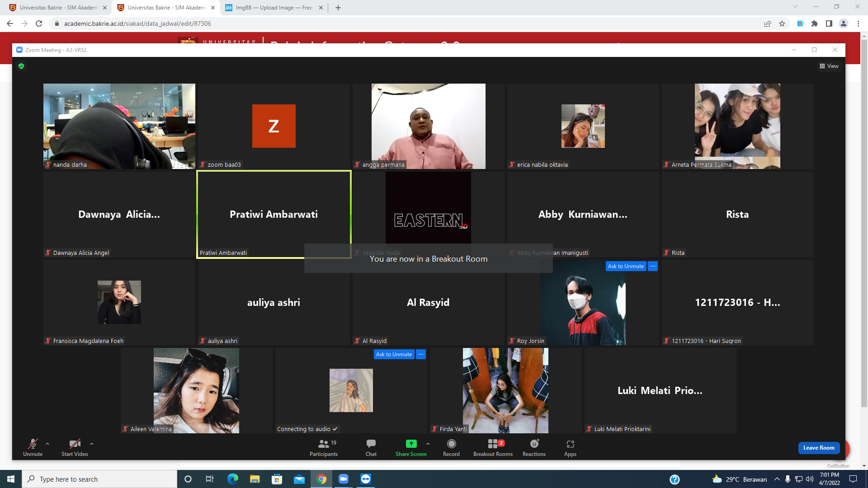Launch Microsoft Edge from taskbar
This screenshot has width=868, height=488.
tap(232, 479)
